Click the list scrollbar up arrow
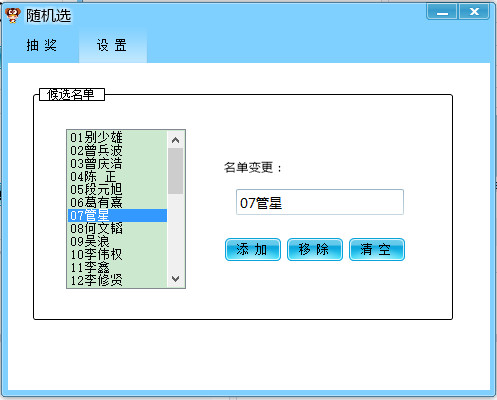The width and height of the screenshot is (497, 400). tap(176, 140)
